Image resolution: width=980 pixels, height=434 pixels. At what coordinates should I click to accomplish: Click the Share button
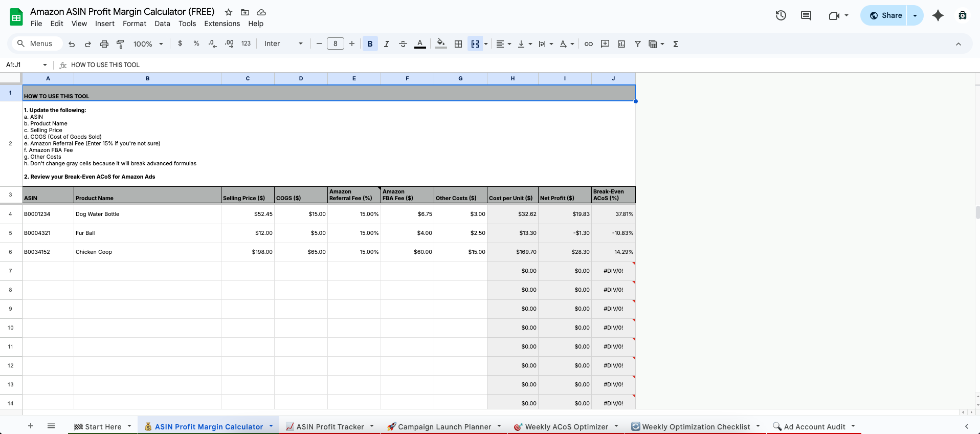[884, 15]
